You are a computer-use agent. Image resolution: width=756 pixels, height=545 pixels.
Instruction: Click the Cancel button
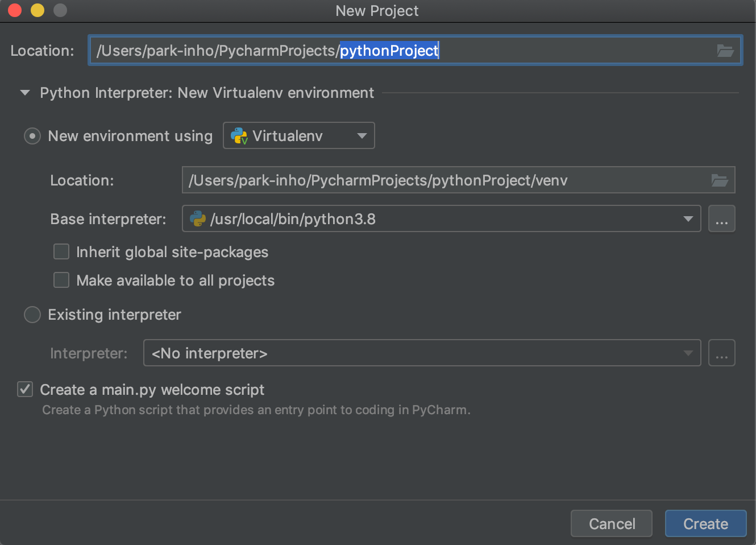point(612,523)
